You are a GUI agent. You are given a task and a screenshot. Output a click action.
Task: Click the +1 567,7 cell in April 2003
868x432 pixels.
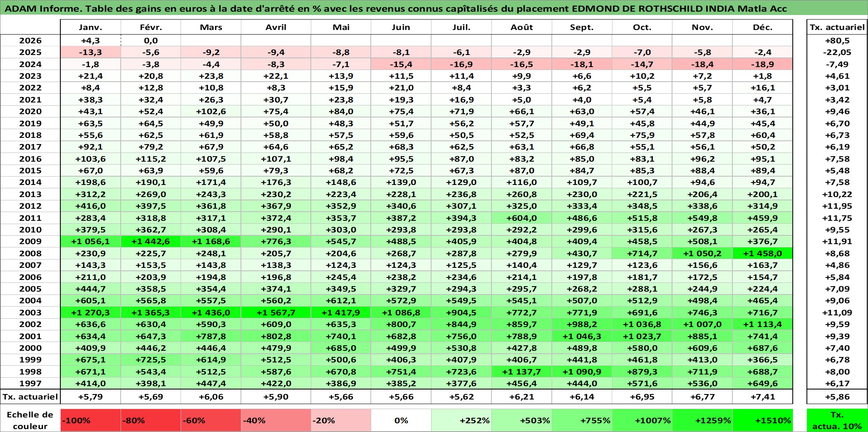pos(276,312)
